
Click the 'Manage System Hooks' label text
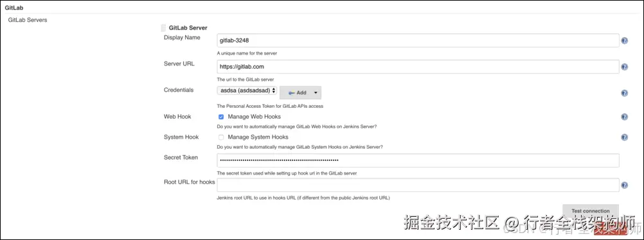(258, 137)
